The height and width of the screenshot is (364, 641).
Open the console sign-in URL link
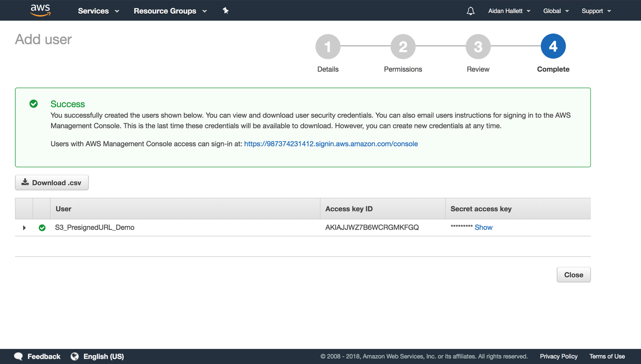pyautogui.click(x=331, y=144)
